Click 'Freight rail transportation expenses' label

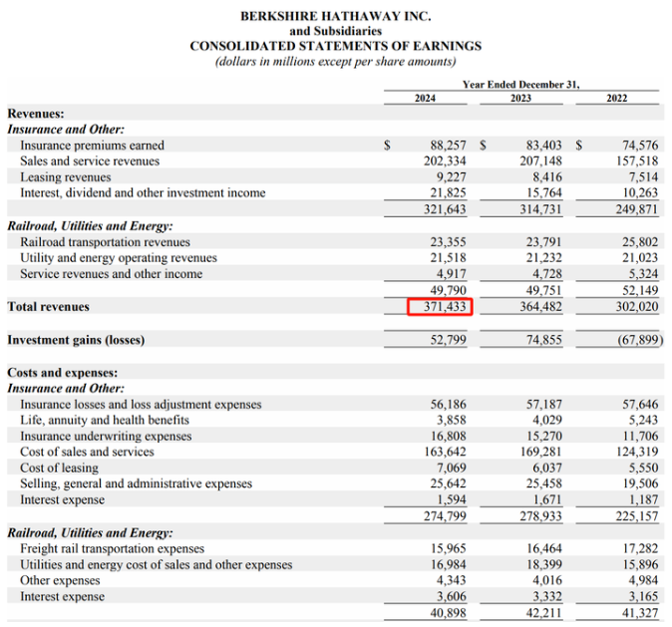(x=113, y=549)
